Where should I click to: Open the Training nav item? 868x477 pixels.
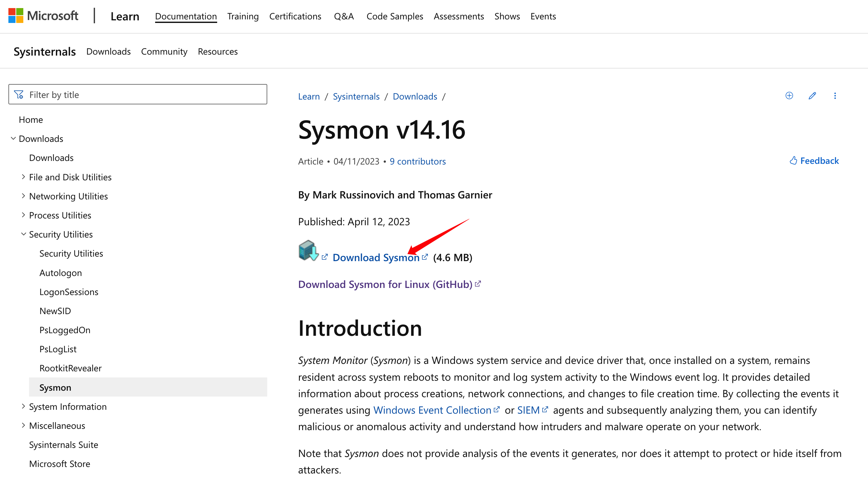243,16
